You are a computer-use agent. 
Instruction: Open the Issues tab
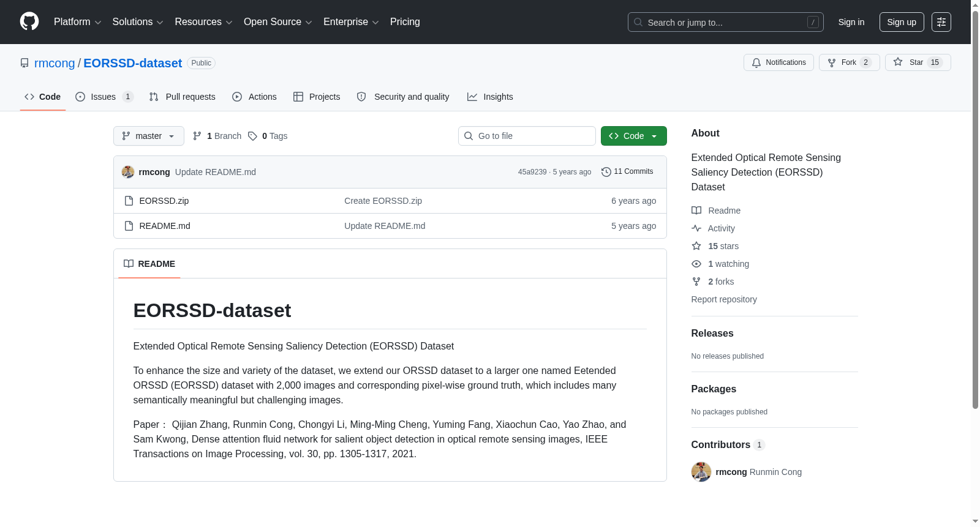(x=104, y=97)
